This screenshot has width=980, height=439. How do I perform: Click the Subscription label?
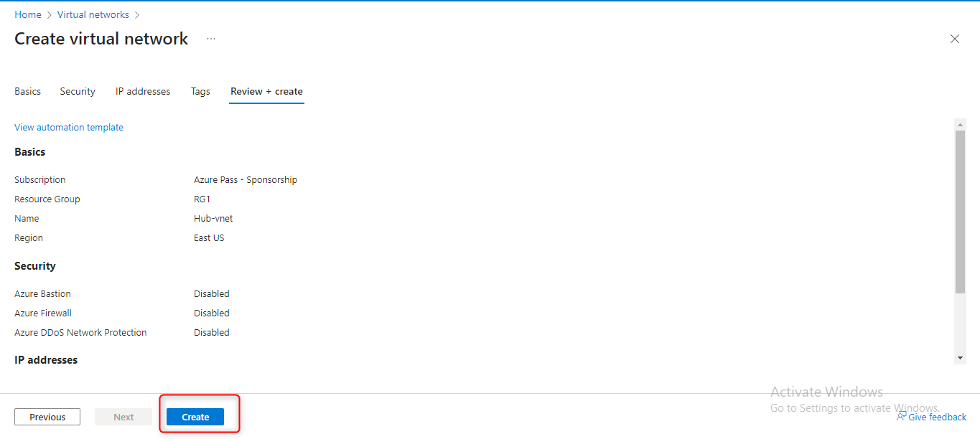[40, 179]
